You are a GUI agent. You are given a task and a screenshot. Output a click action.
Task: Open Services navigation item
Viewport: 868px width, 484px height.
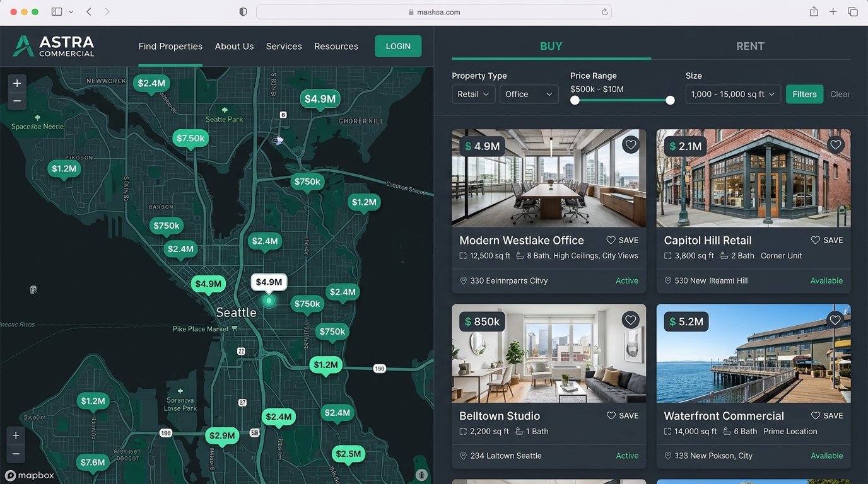pos(284,46)
